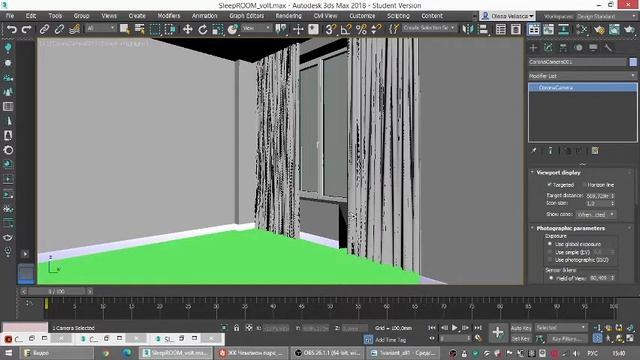Toggle the Horizon line checkbox
Screen dimensions: 640x360
pyautogui.click(x=584, y=185)
